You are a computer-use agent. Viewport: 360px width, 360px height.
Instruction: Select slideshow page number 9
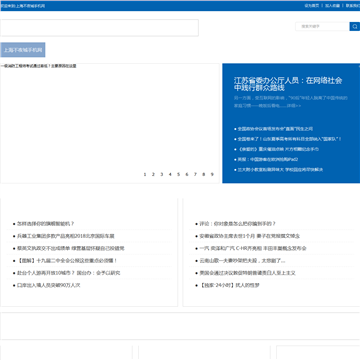pos(212,174)
